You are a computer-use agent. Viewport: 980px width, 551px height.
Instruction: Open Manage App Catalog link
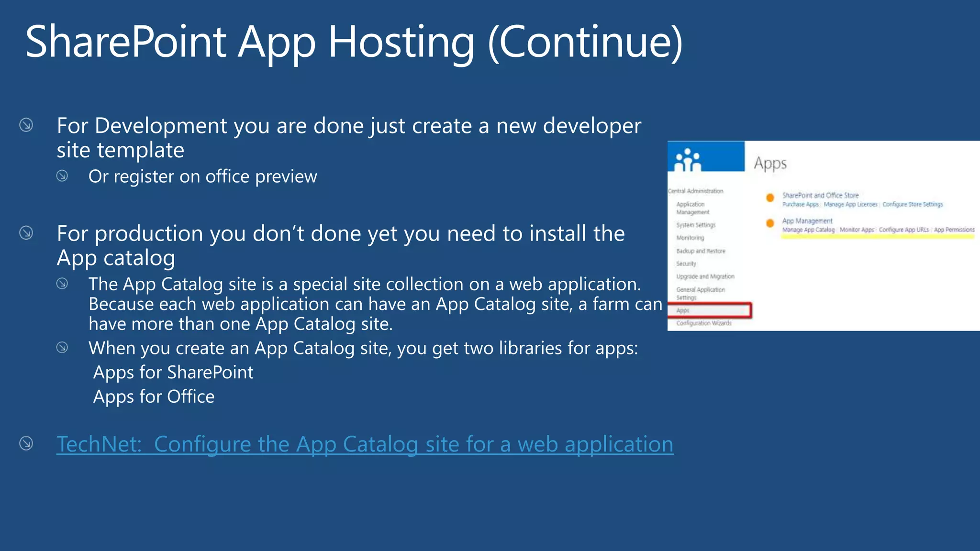tap(808, 230)
